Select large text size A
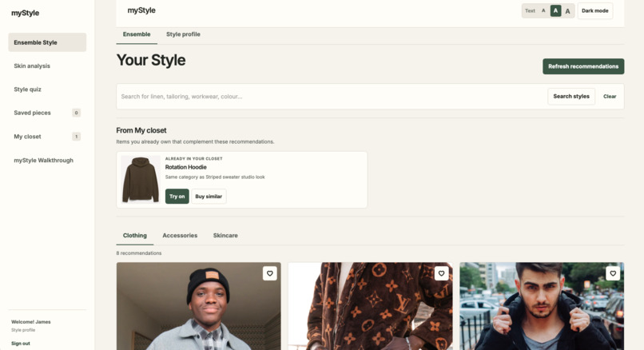The width and height of the screenshot is (644, 350). click(x=567, y=11)
